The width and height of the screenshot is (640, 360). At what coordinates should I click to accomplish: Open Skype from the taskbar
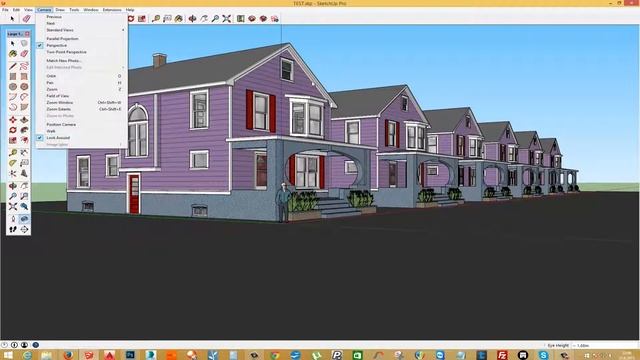click(x=543, y=355)
